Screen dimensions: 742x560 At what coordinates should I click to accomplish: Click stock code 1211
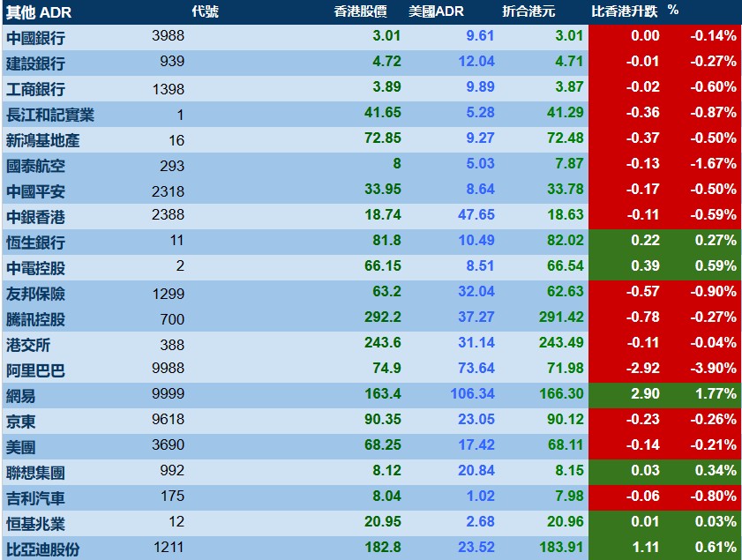(169, 548)
